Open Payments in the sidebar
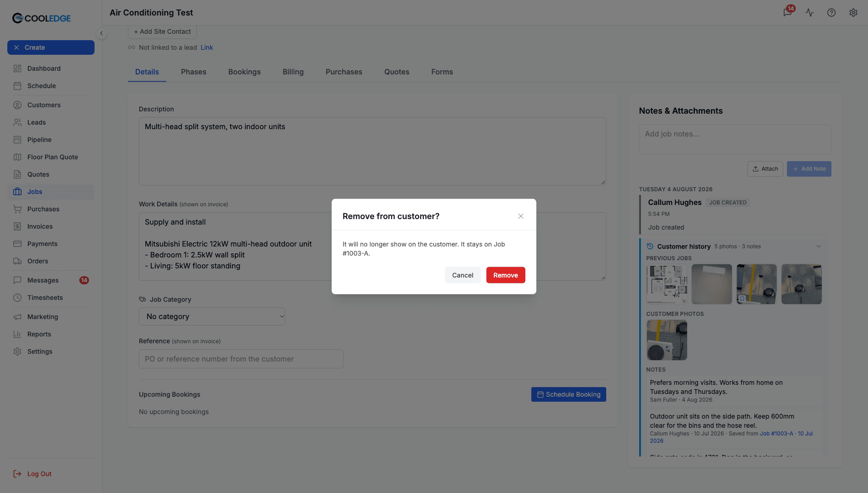This screenshot has height=493, width=868. 51,244
